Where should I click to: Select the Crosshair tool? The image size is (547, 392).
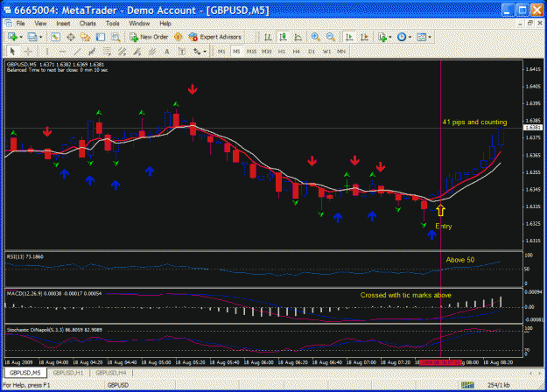point(28,52)
